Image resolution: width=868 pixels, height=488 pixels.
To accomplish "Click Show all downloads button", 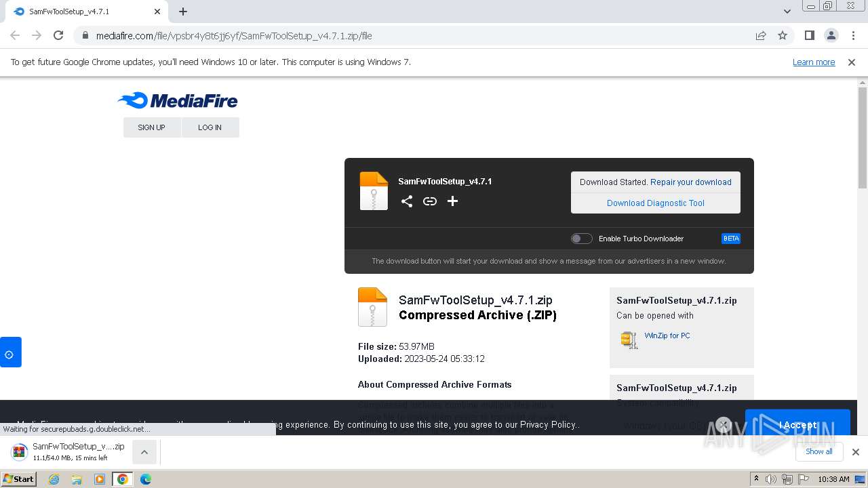I will click(x=819, y=451).
